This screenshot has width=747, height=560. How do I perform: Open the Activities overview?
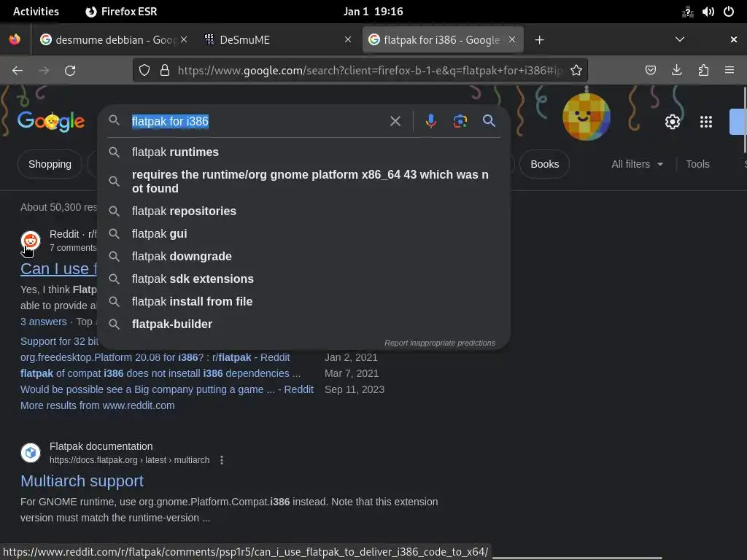point(36,12)
